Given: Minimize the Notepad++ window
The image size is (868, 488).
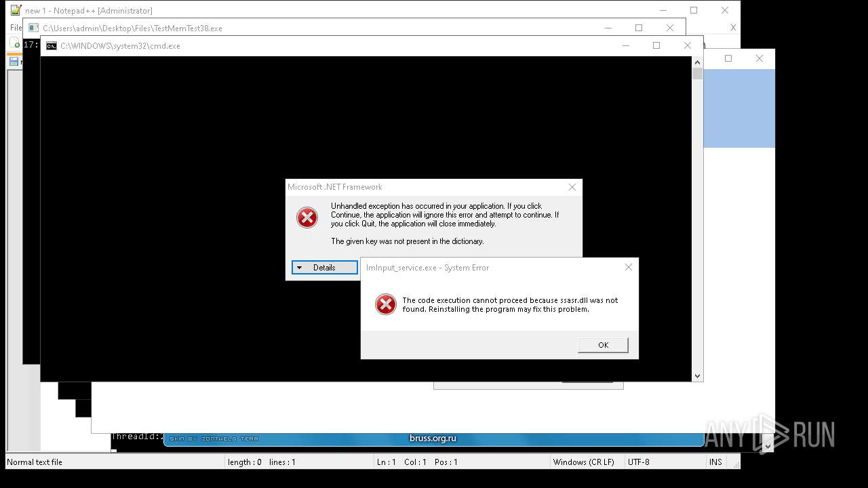Looking at the screenshot, I should click(663, 10).
